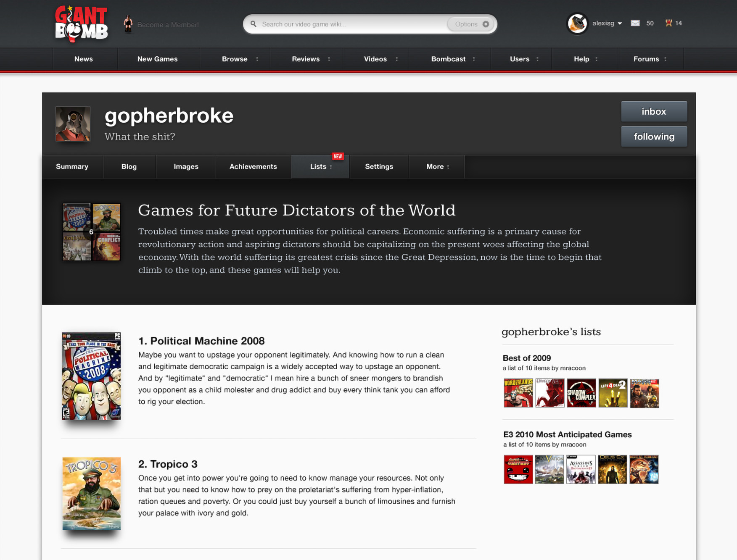Activate the inbox button on gopherbroke's profile

coord(653,111)
